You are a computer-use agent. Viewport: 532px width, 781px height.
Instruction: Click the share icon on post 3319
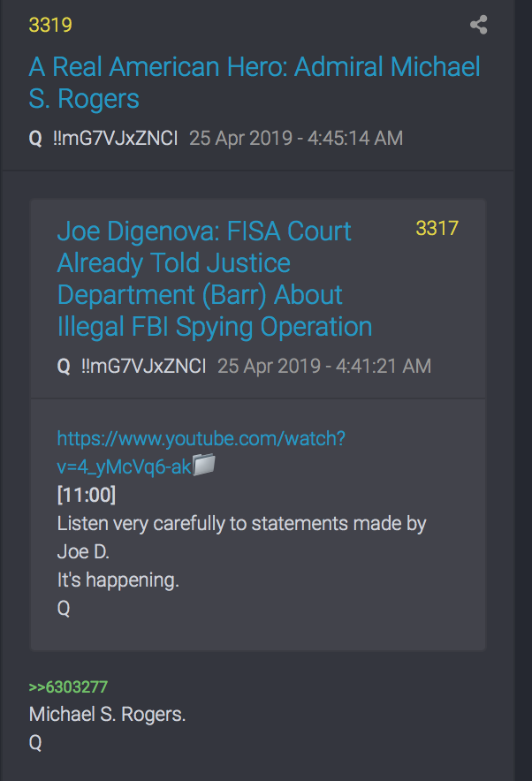tap(478, 25)
